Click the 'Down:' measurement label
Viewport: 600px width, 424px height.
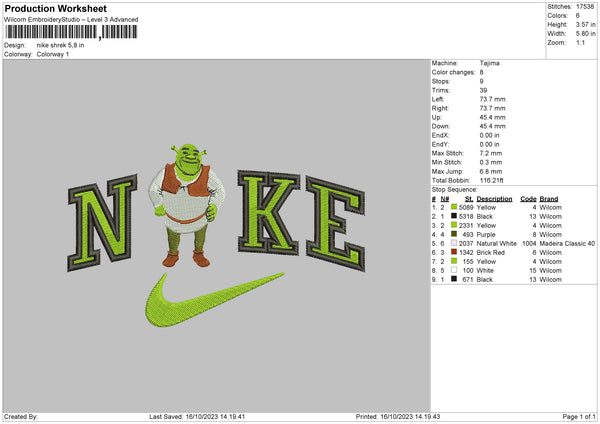tap(441, 126)
